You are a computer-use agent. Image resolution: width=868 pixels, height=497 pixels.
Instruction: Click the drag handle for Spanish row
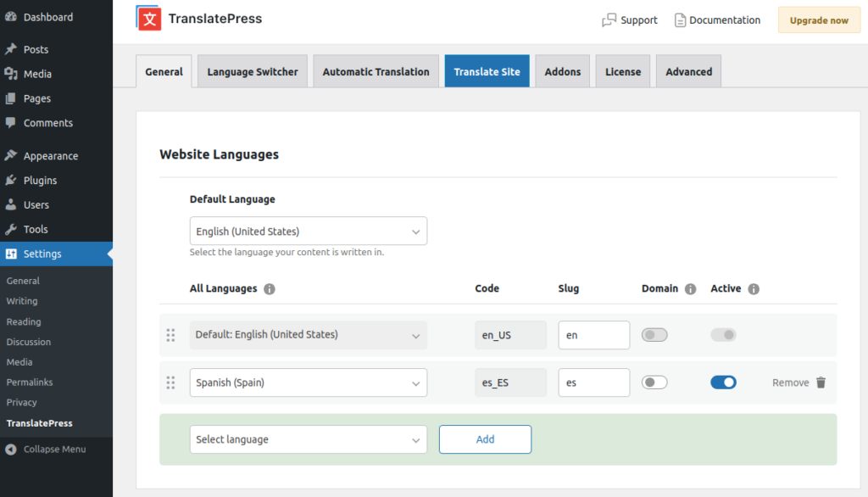pyautogui.click(x=170, y=383)
